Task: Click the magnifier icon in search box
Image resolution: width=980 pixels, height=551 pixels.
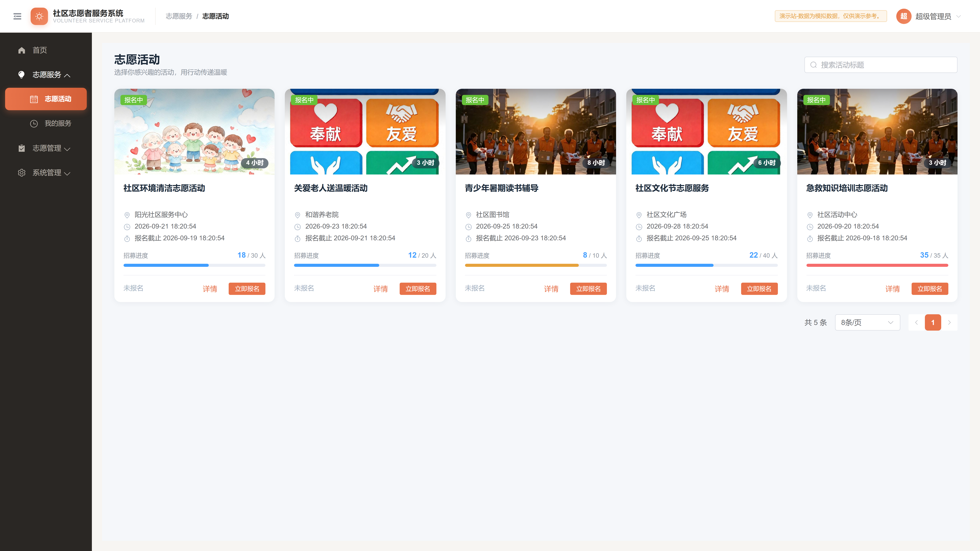Action: pos(813,65)
